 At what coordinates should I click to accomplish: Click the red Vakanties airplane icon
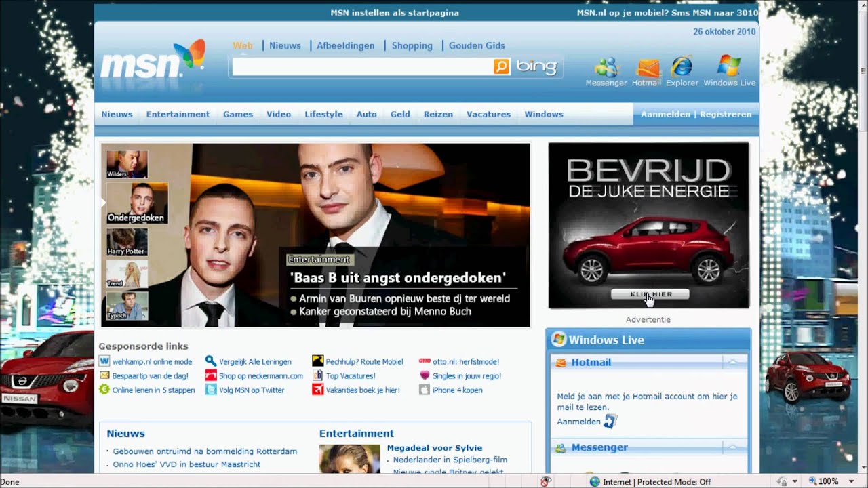click(318, 390)
